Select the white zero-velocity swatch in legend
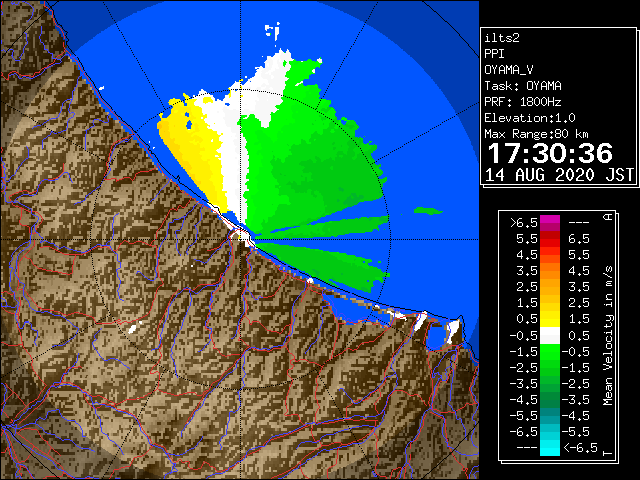Screen dimensions: 640x480 point(550,336)
